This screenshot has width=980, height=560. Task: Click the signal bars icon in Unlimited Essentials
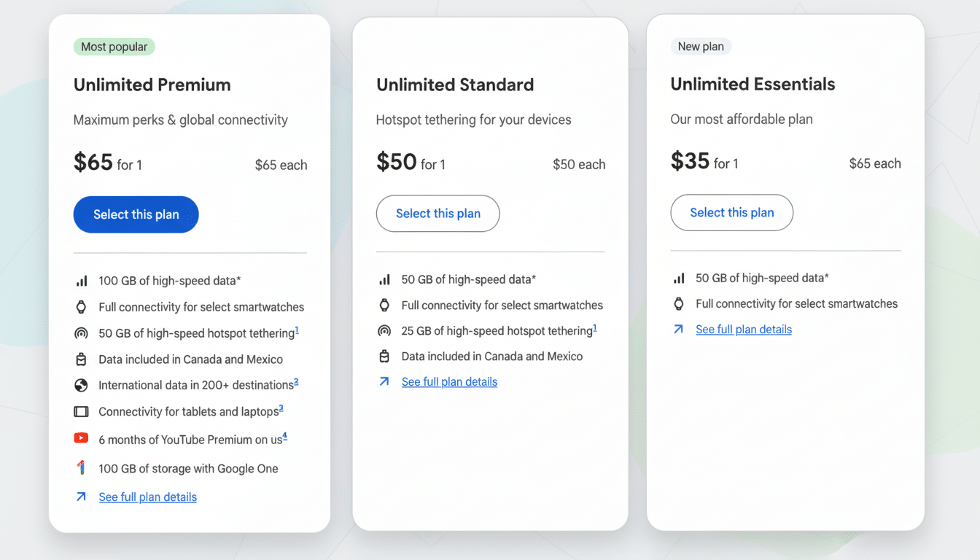(679, 278)
